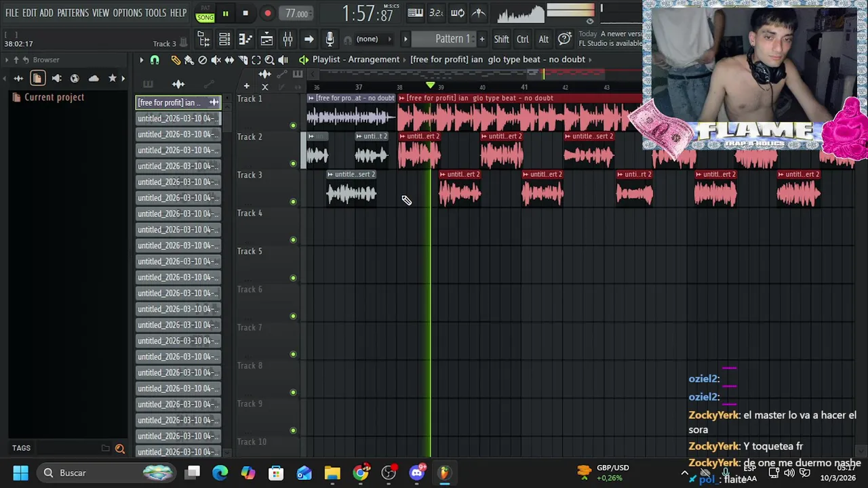Viewport: 868px width, 488px height.
Task: Open arrow left of Pattern 1 selector
Action: click(x=406, y=39)
